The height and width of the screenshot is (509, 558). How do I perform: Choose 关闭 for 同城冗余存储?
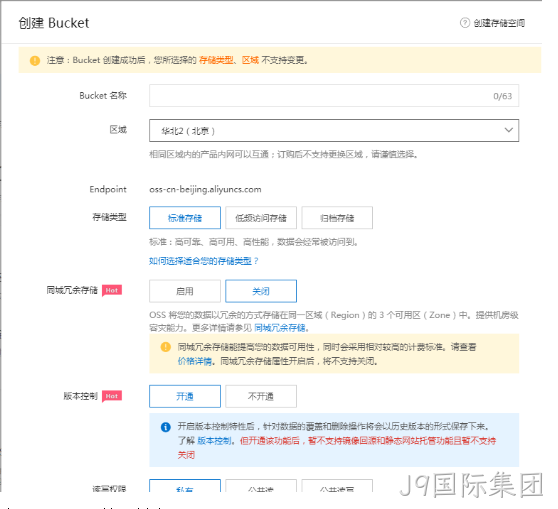coord(261,291)
